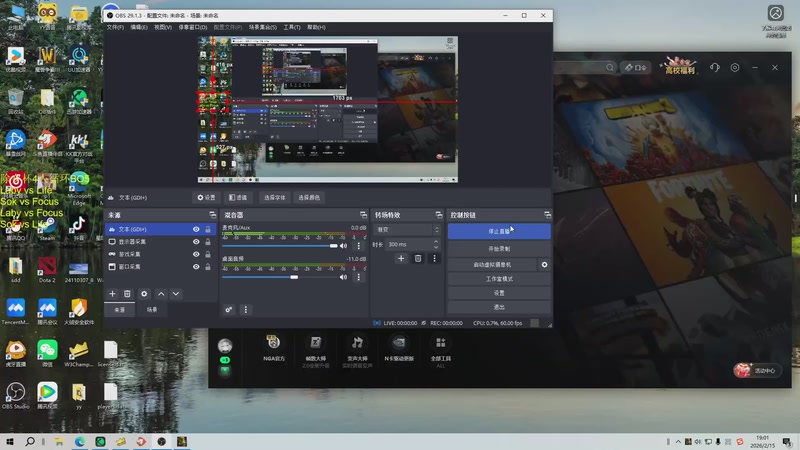Undock the audio mixer panel

click(x=363, y=215)
